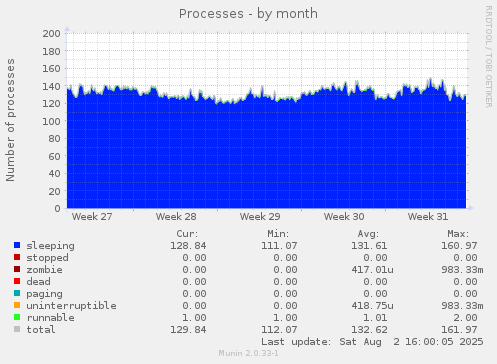The image size is (497, 364).
Task: Click the 40 y-axis value
Action: pos(55,173)
